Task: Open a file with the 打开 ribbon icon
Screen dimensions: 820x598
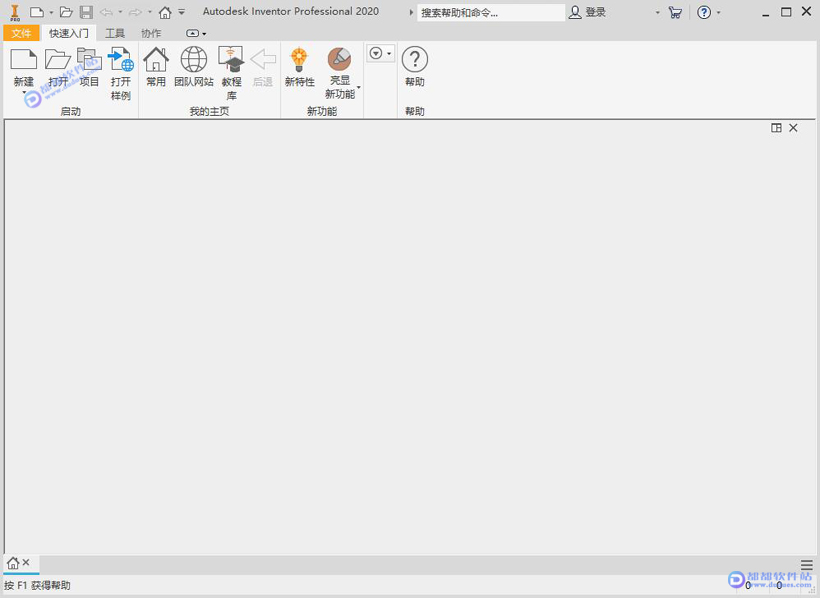Action: (x=58, y=59)
